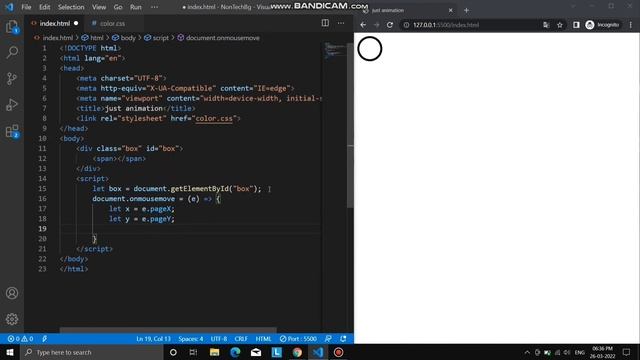Click the feedback icon in status bar
640x360 pixels.
click(x=328, y=339)
